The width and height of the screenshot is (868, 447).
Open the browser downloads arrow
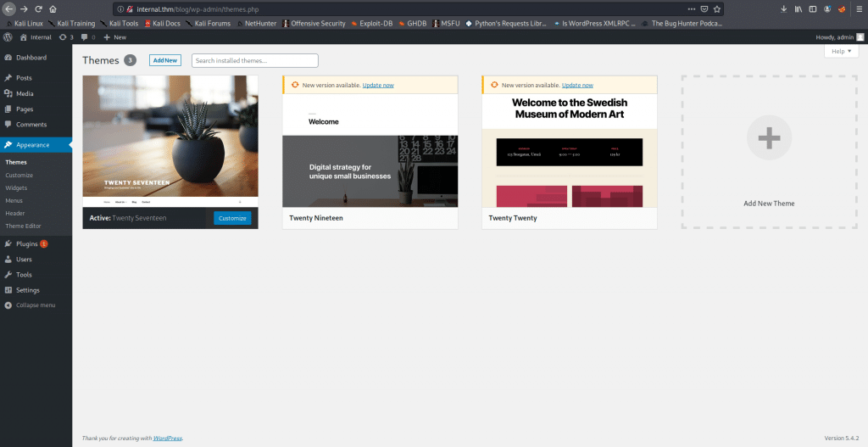pyautogui.click(x=784, y=8)
